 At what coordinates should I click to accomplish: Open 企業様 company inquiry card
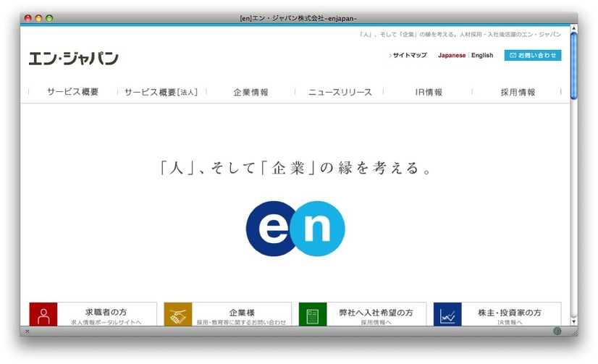227,315
